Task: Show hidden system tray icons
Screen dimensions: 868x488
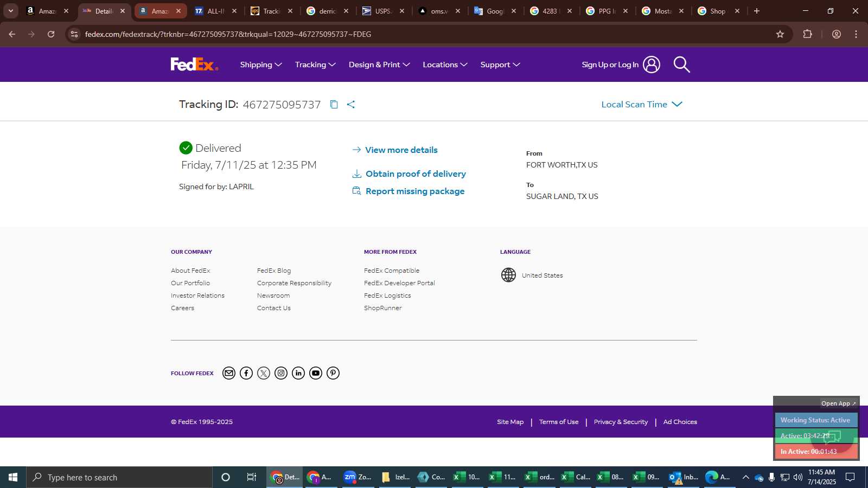Action: (745, 477)
